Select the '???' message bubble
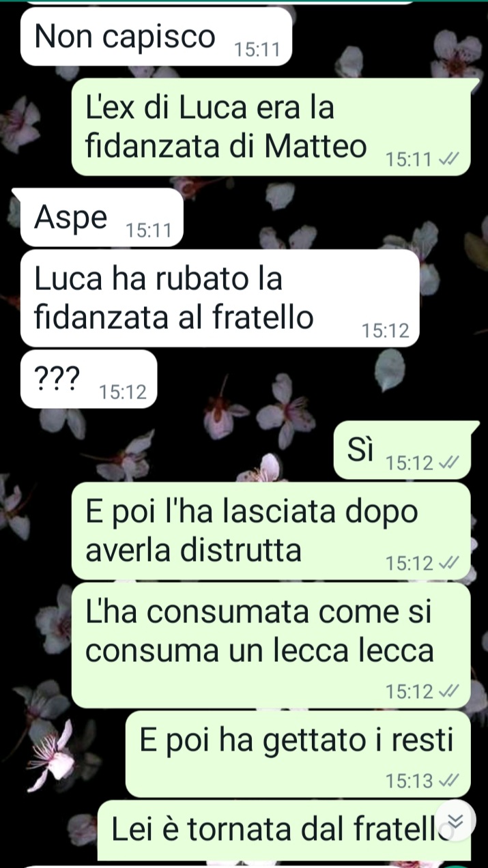 click(x=89, y=379)
